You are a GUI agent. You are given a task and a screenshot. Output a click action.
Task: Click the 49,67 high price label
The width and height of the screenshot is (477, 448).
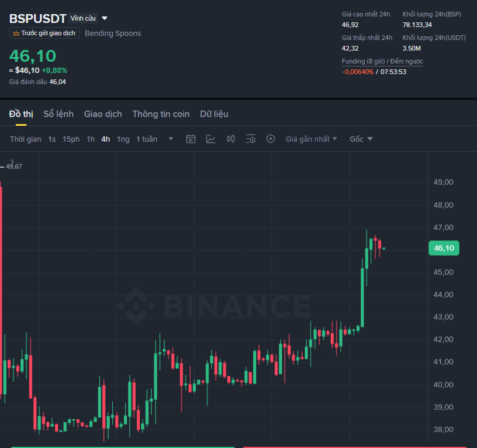click(14, 166)
